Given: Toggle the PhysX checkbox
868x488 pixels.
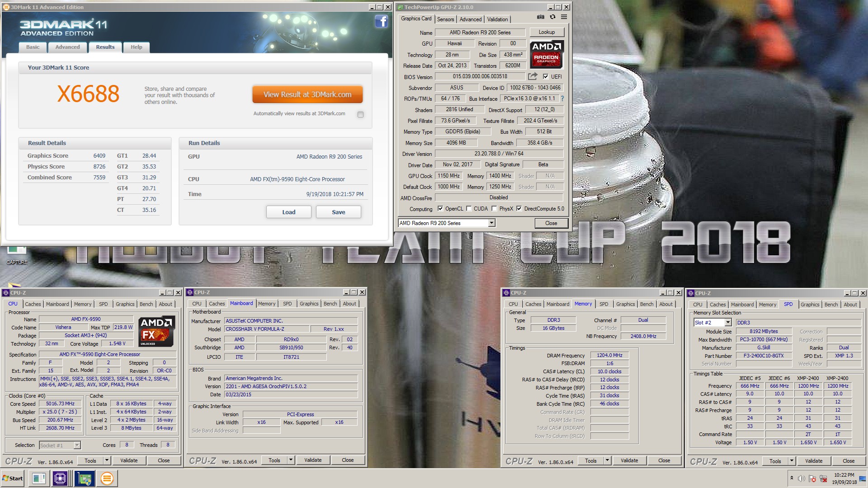Looking at the screenshot, I should point(494,209).
